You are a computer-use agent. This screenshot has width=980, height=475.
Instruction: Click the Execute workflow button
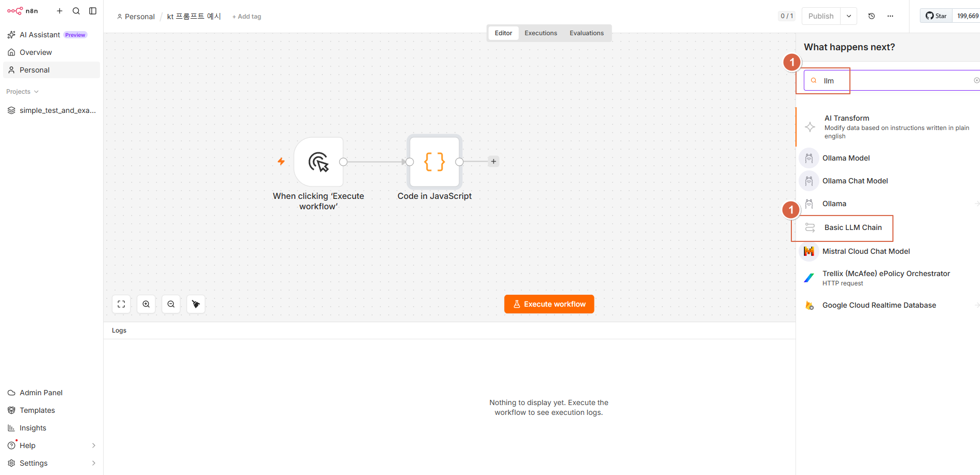(x=549, y=304)
